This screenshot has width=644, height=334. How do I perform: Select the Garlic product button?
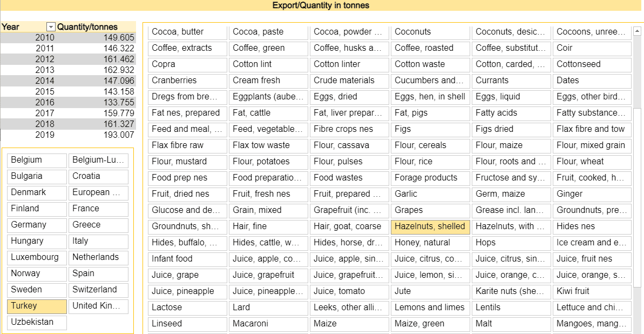coord(430,194)
